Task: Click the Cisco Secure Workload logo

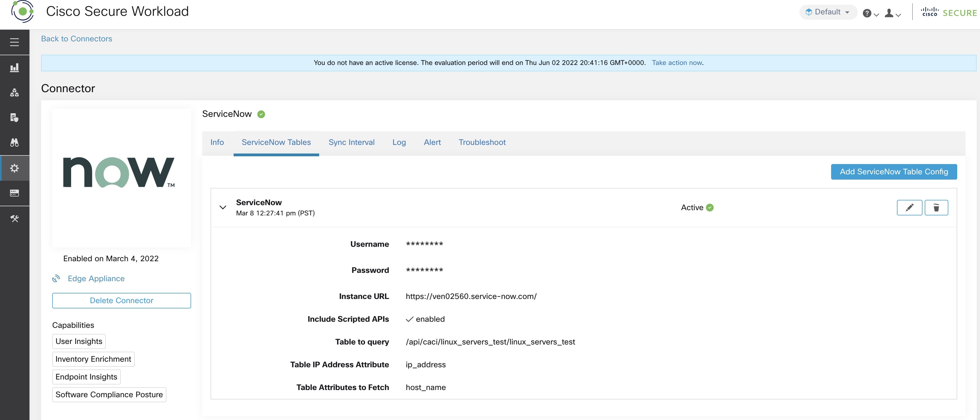Action: click(22, 11)
